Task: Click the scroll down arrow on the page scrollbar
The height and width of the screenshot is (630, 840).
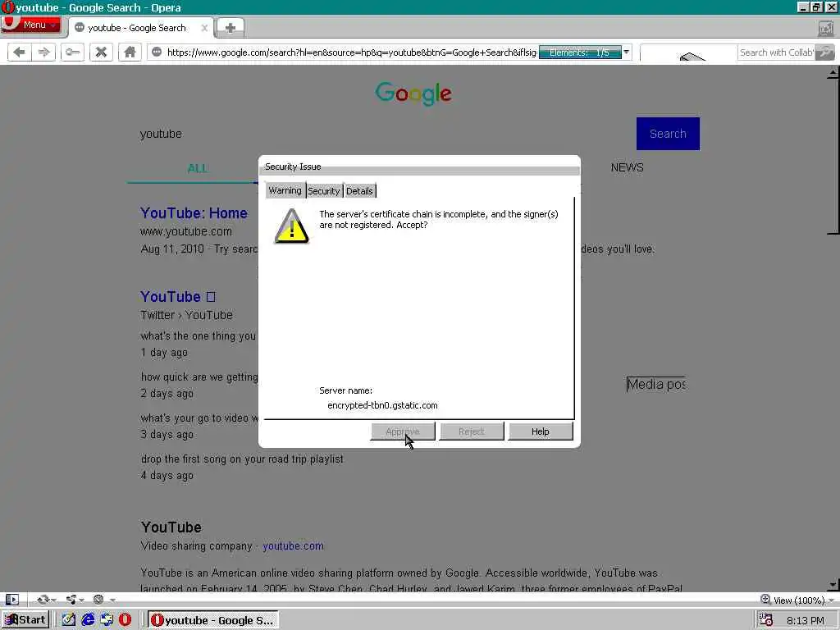Action: [x=833, y=585]
